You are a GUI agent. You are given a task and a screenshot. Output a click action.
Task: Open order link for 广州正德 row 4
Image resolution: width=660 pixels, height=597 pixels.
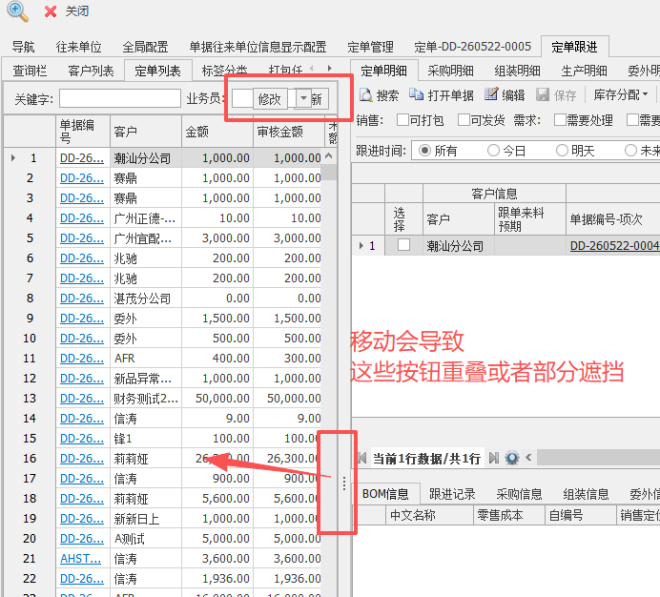tap(82, 218)
